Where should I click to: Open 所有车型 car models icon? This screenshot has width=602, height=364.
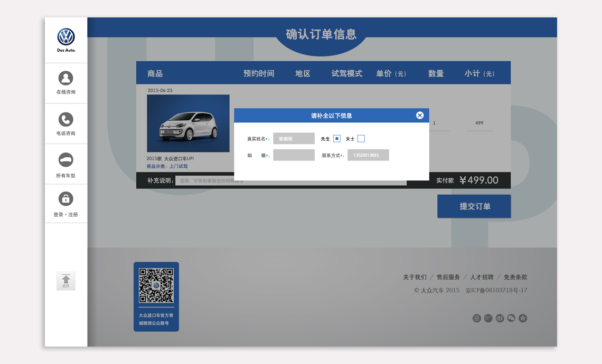click(x=65, y=160)
